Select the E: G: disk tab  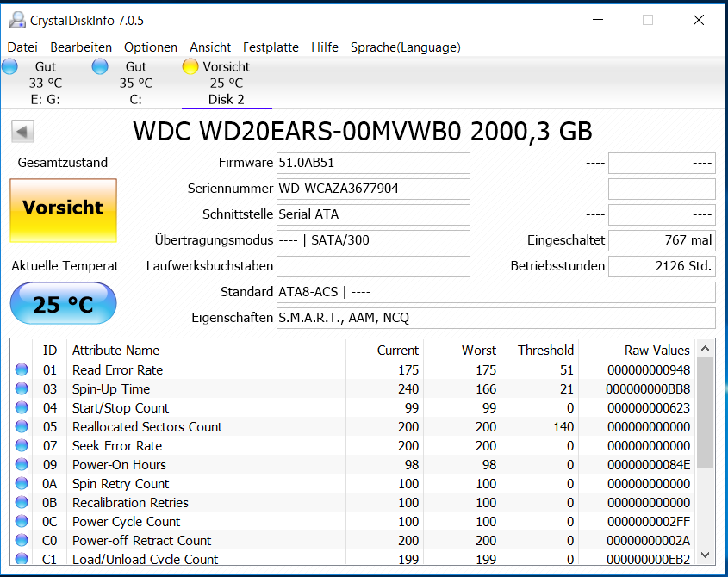tap(45, 83)
